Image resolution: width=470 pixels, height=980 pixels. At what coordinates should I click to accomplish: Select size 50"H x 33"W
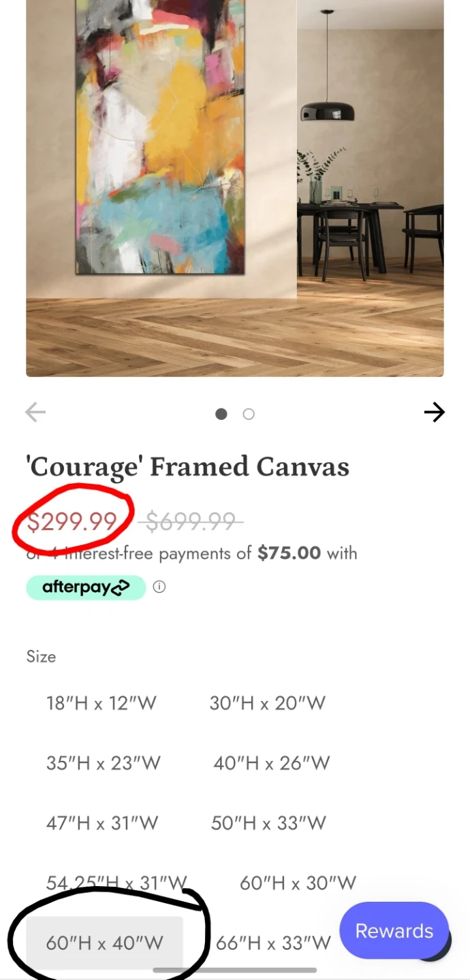point(269,823)
